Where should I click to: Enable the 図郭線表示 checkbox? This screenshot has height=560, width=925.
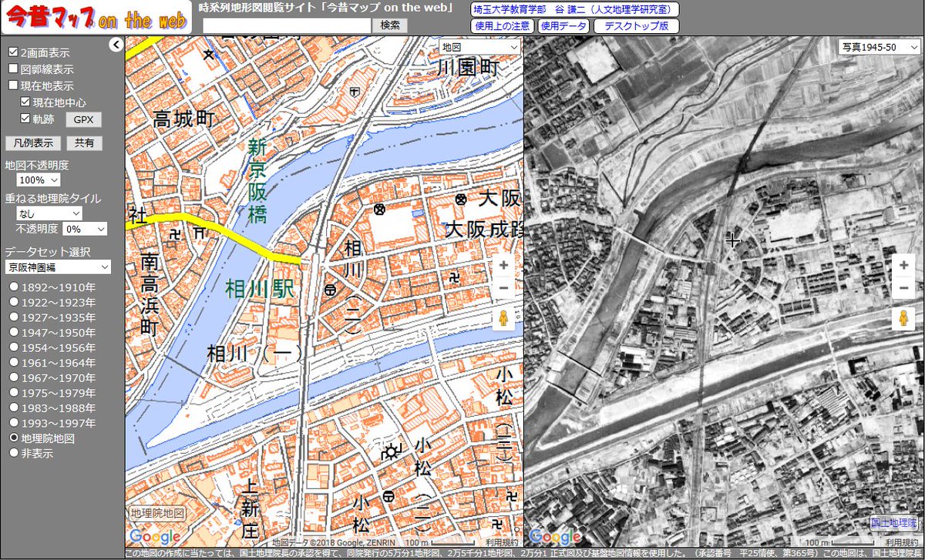12,69
